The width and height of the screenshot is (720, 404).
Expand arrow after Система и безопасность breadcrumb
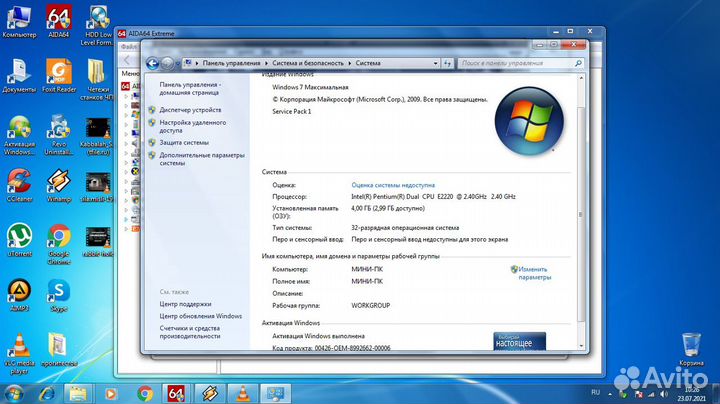coord(349,63)
